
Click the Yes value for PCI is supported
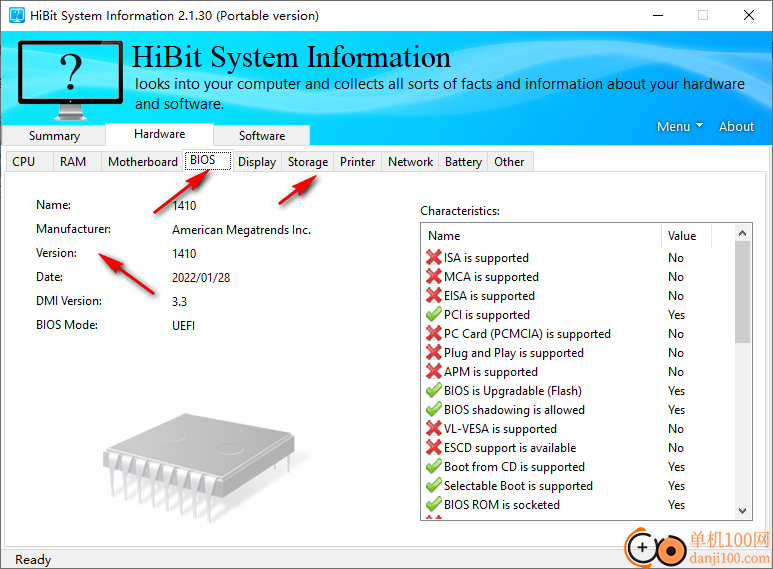click(x=676, y=315)
